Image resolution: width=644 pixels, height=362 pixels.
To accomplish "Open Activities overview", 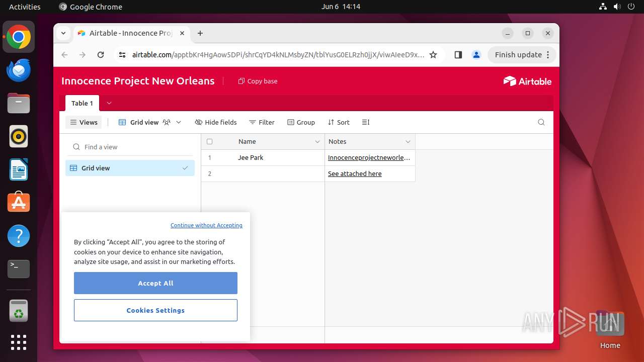I will 25,7.
